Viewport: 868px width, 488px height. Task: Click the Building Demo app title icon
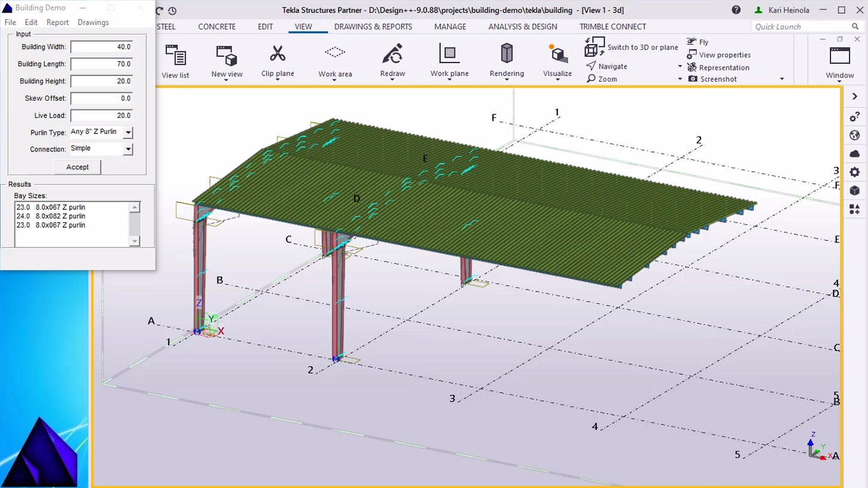point(7,8)
